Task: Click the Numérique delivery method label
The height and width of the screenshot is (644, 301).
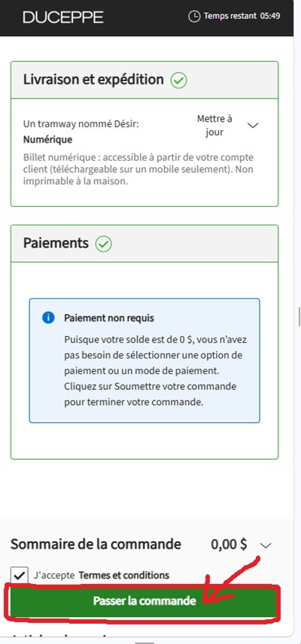Action: pos(47,140)
